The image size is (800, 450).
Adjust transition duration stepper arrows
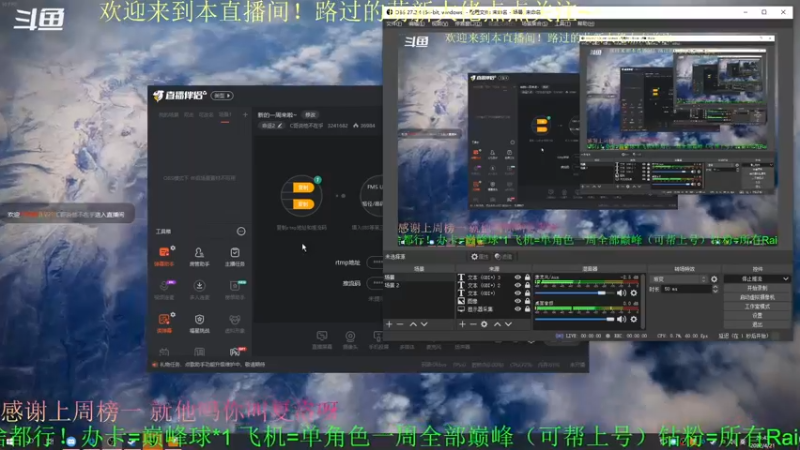[715, 289]
